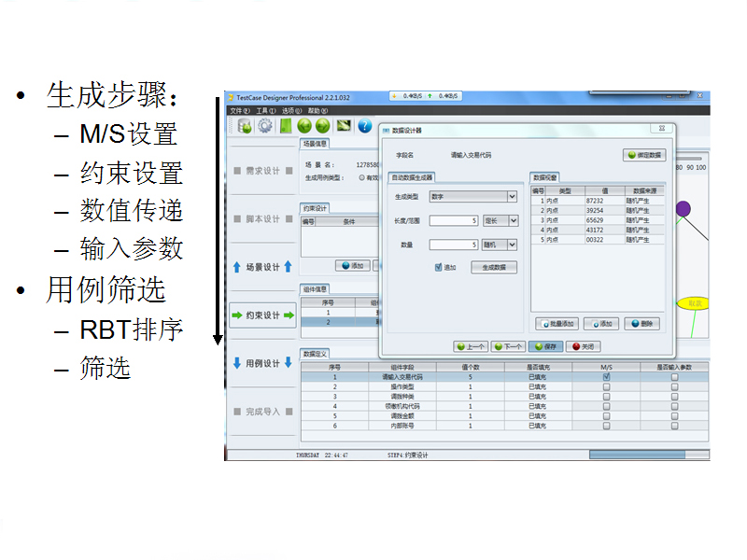
Task: Open help with the blue question mark icon
Action: coord(364,126)
